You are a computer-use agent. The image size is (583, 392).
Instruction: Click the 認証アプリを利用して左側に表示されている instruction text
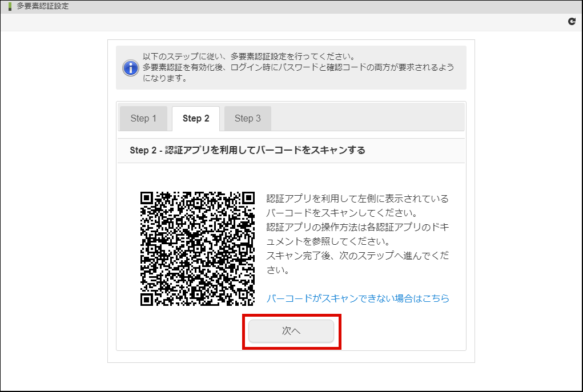pos(357,199)
